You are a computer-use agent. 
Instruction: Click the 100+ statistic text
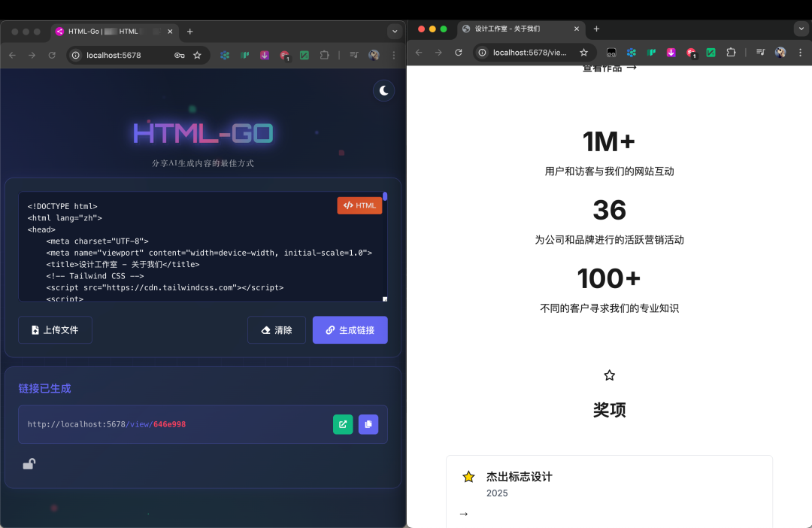[x=609, y=278]
